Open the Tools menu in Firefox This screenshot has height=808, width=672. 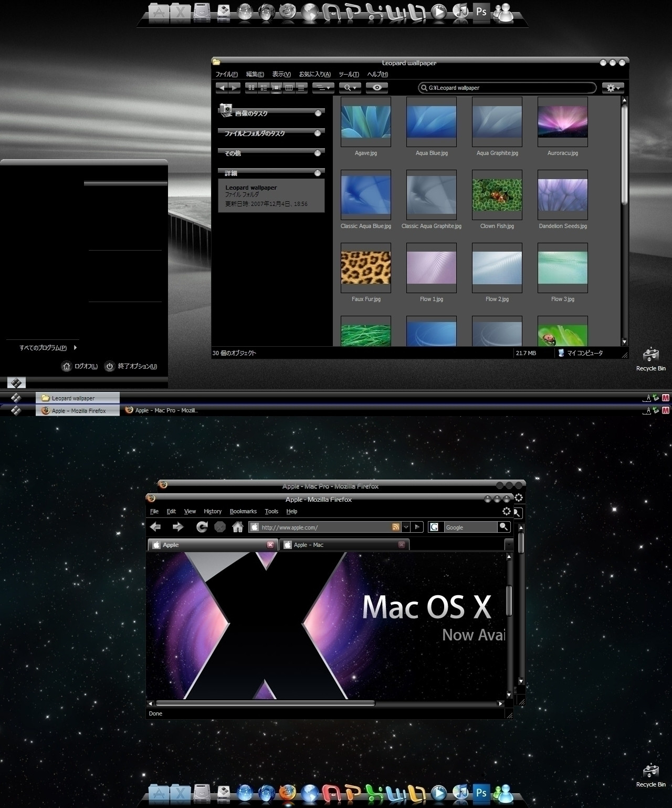click(x=271, y=511)
